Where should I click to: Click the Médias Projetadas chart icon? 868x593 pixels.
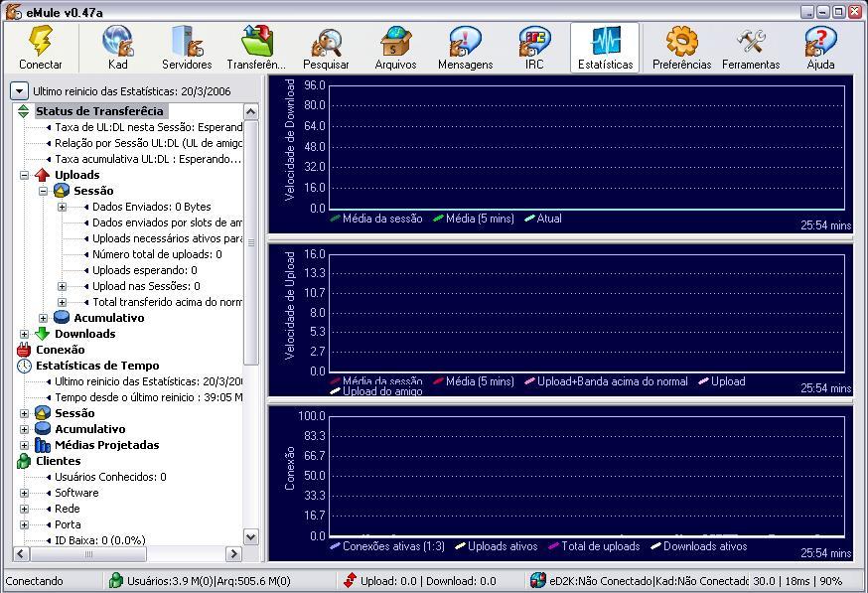point(43,445)
